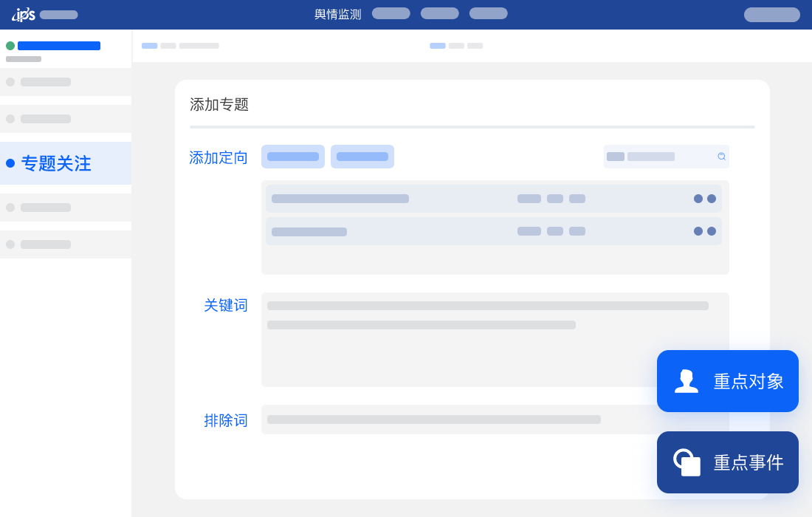The image size is (812, 517).
Task: Click the first circular action icon on second 定向 row
Action: tap(698, 231)
